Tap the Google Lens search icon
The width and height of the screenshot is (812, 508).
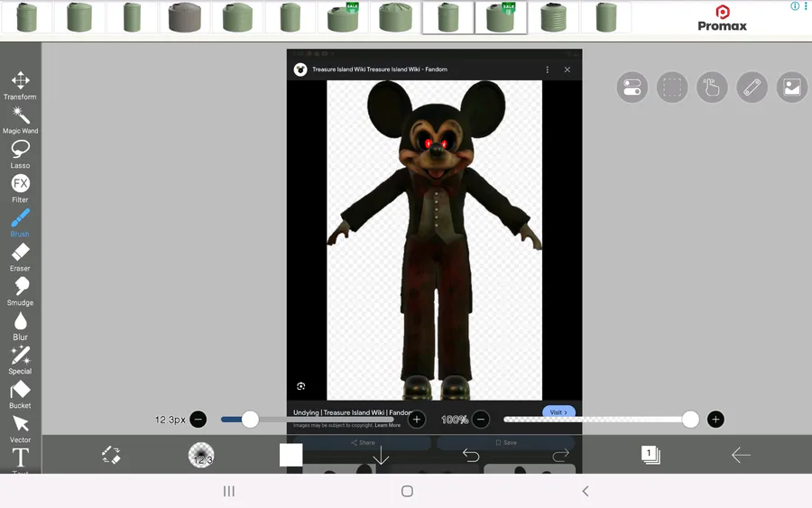[x=300, y=386]
